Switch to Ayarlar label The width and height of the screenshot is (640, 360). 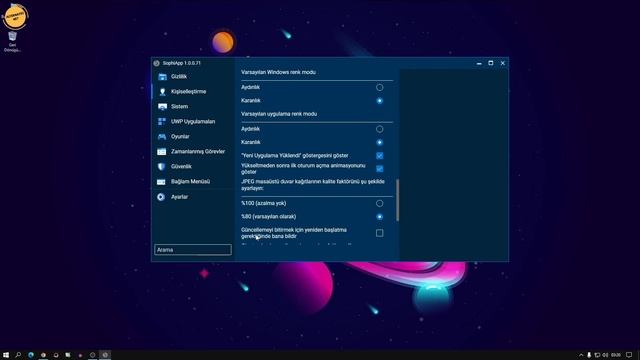coord(180,197)
